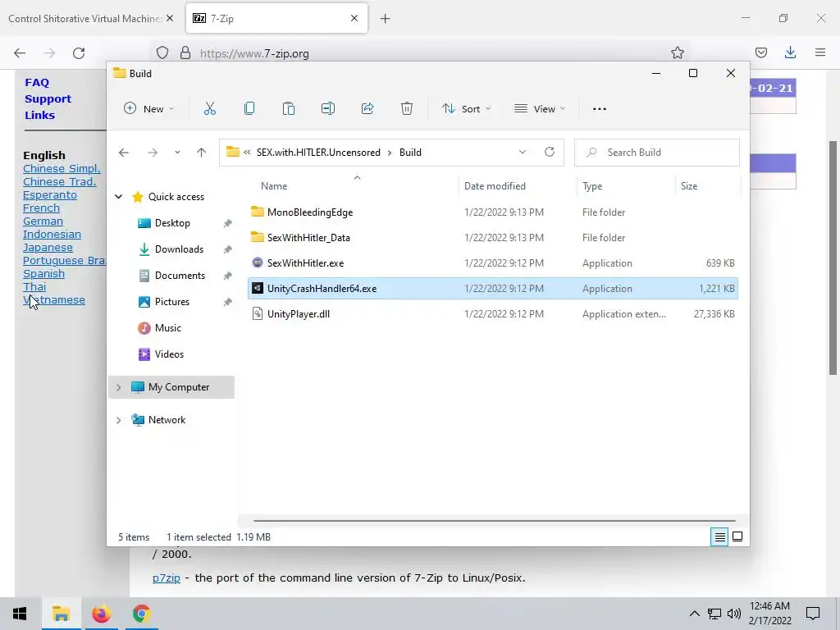Click the Build breadcrumb in address bar
The width and height of the screenshot is (840, 630).
[410, 152]
